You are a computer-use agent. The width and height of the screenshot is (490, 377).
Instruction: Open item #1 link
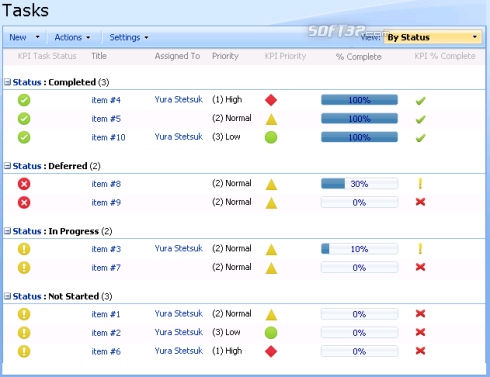point(106,314)
